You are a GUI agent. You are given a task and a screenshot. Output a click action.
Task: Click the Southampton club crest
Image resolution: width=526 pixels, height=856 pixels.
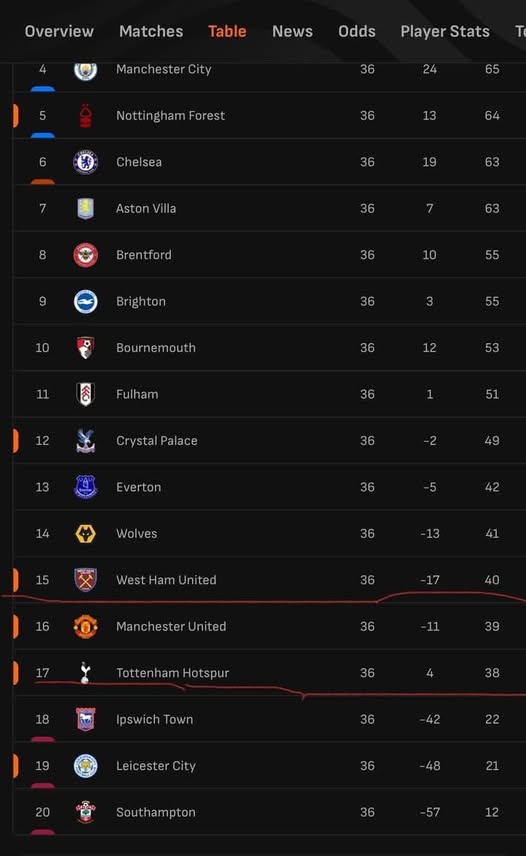click(x=86, y=812)
